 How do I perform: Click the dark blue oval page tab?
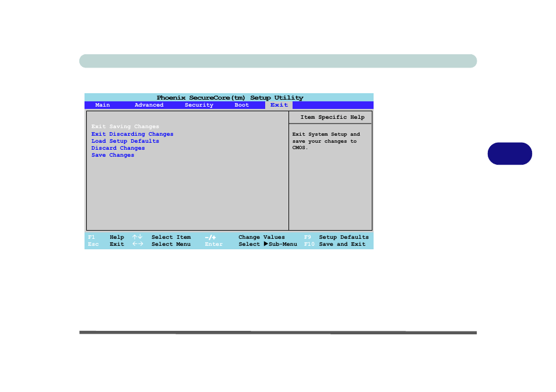pos(509,153)
